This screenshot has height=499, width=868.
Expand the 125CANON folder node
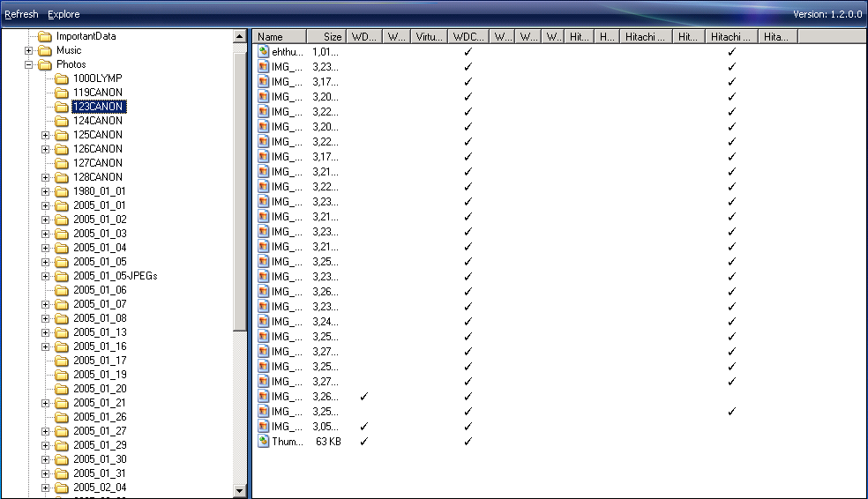(45, 135)
